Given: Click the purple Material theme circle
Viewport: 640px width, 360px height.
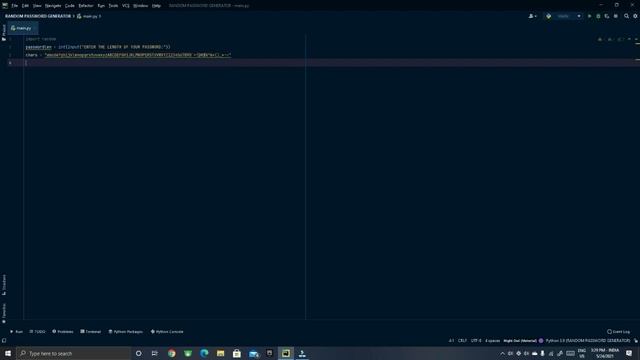Looking at the screenshot, I should coord(541,340).
